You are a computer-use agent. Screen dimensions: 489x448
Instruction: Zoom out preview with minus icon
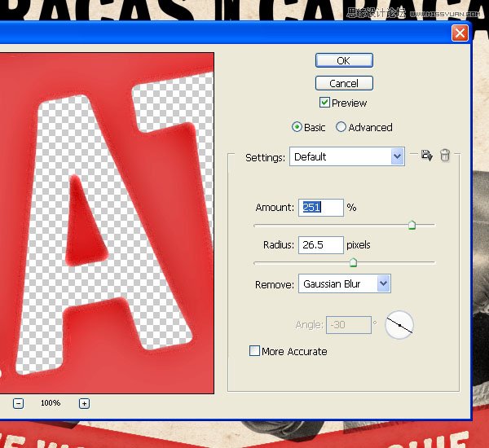[x=19, y=403]
